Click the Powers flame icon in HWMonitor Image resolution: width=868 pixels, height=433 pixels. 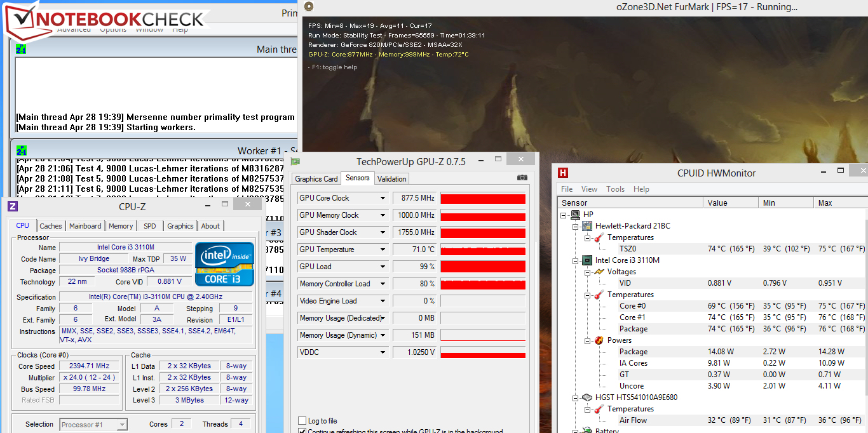[599, 340]
